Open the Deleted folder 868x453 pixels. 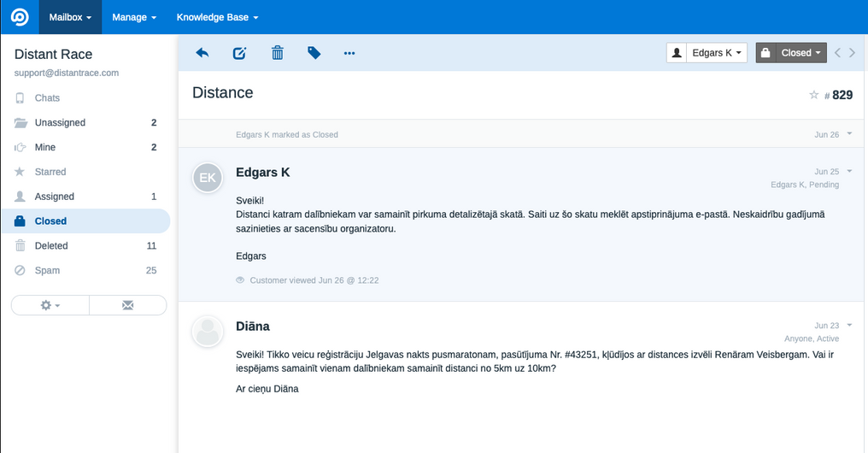click(85, 246)
